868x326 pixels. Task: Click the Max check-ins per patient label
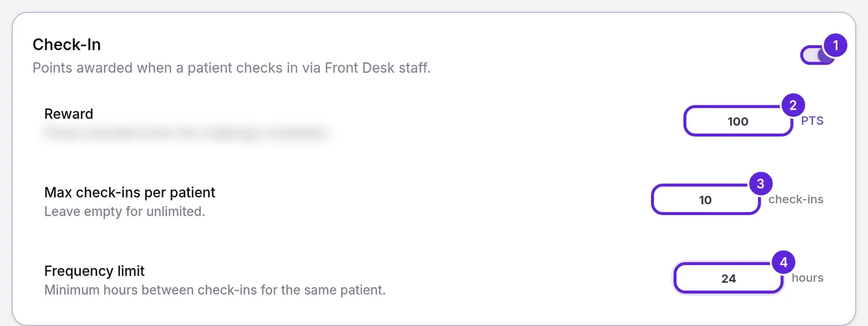(x=130, y=193)
